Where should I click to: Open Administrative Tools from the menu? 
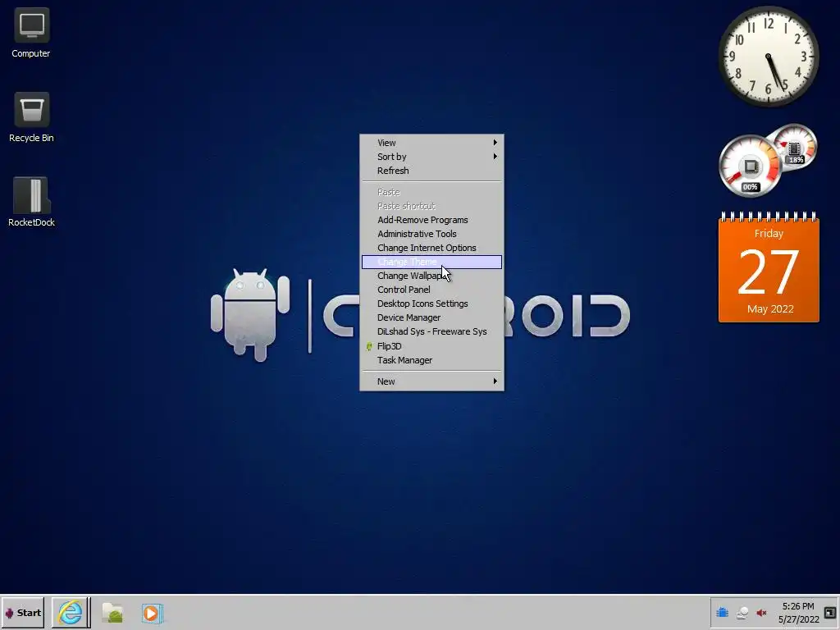[431, 234]
